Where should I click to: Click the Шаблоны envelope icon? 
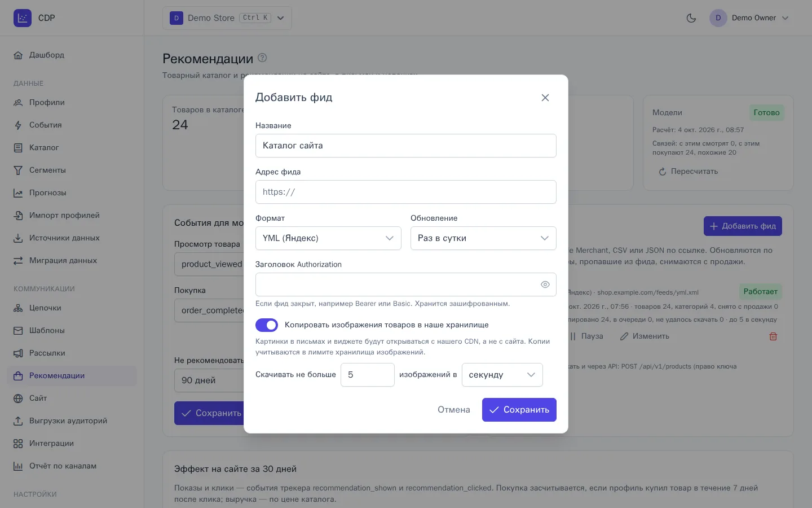coord(18,331)
